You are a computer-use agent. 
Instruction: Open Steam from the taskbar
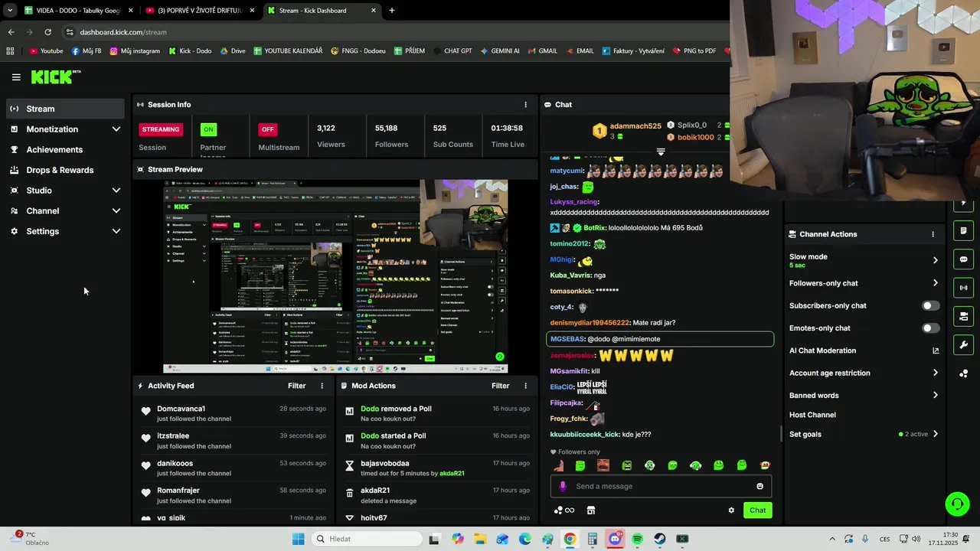659,539
